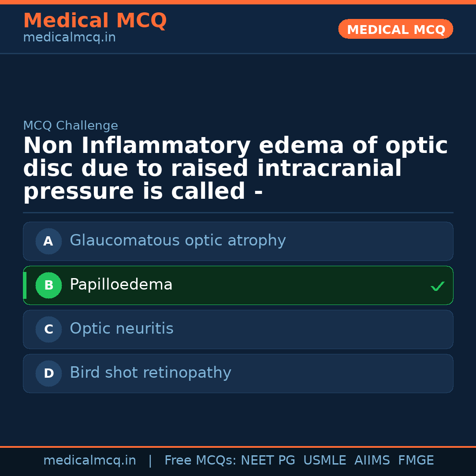
Task: Click the orange MEDICAL MCQ badge
Action: click(396, 29)
